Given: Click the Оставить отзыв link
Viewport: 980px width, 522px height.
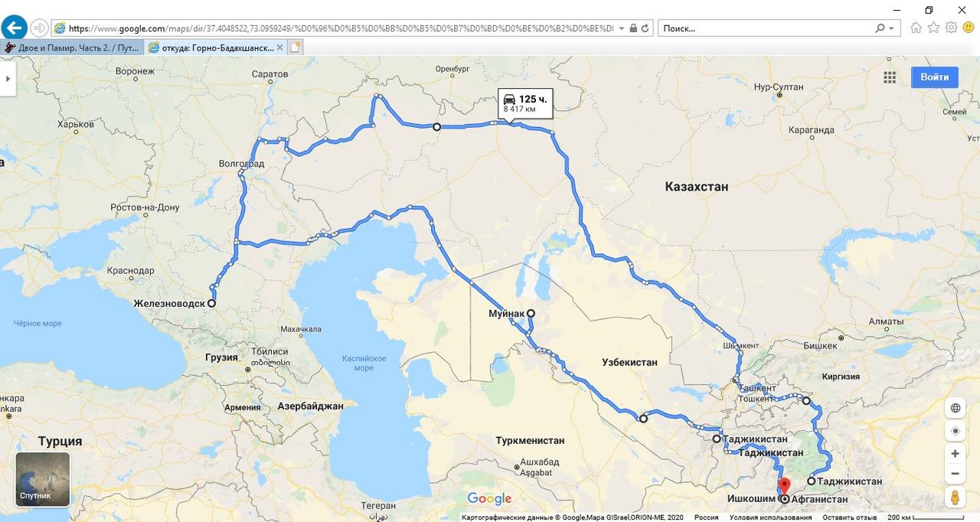Looking at the screenshot, I should point(849,517).
